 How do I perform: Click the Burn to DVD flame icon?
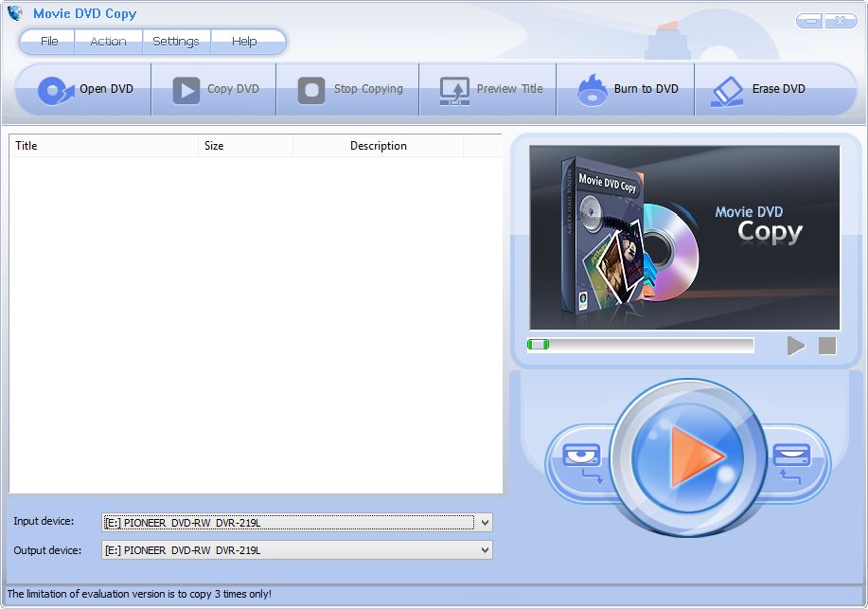592,90
